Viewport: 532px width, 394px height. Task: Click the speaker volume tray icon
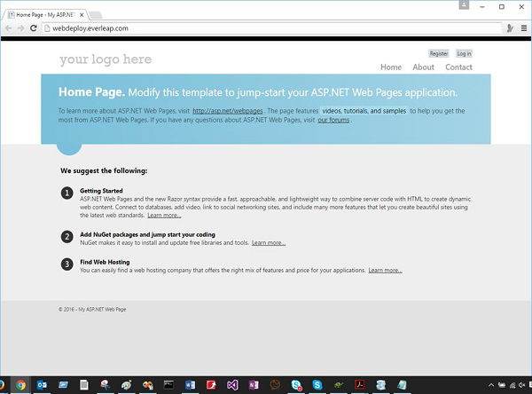(x=522, y=385)
